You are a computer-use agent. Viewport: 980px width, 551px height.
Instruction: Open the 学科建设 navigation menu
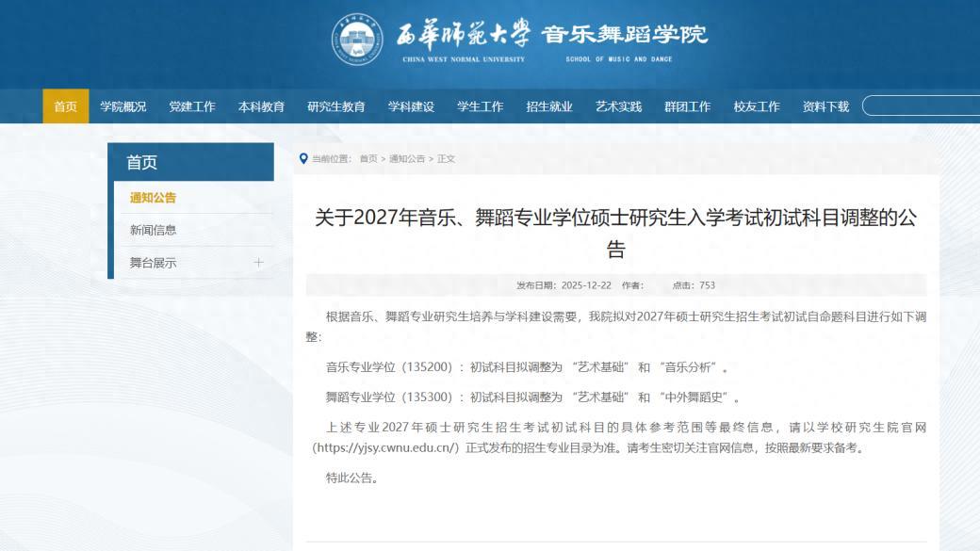411,105
